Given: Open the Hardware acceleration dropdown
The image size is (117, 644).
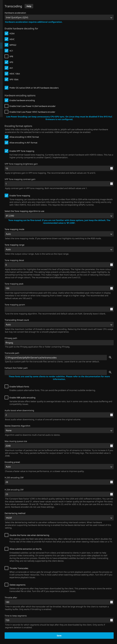Looking at the screenshot, I should click(x=59, y=18).
